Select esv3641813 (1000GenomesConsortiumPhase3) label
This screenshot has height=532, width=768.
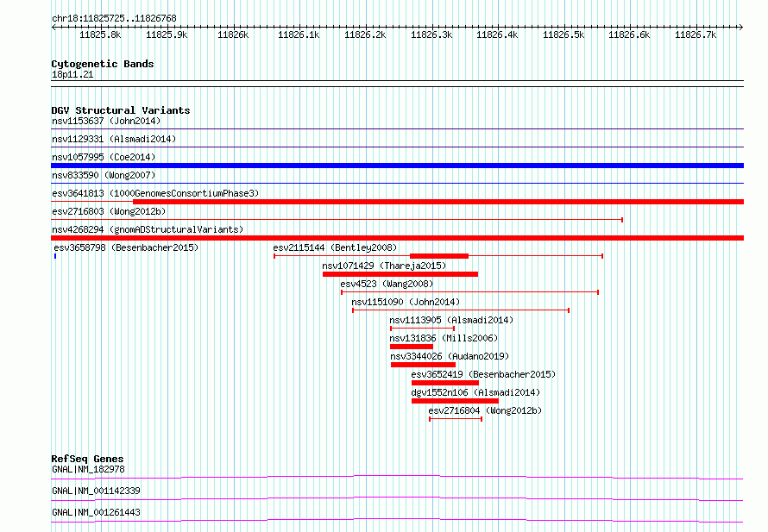[x=155, y=193]
